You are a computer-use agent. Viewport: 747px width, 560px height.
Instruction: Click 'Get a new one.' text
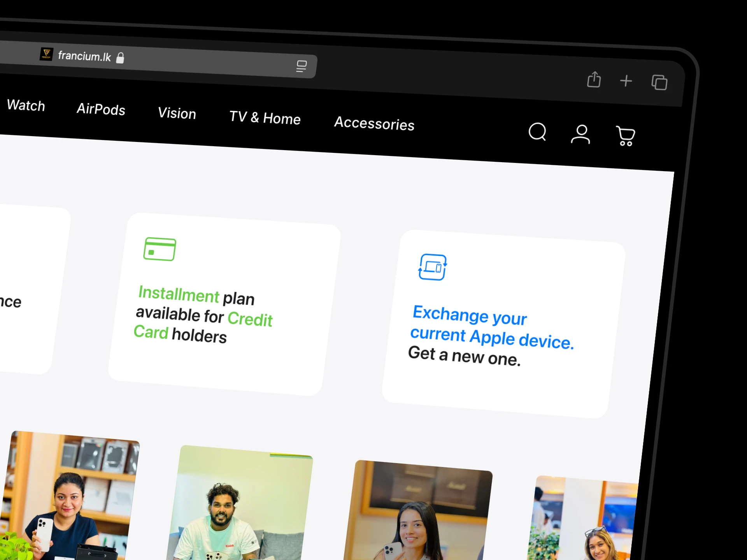click(x=464, y=356)
